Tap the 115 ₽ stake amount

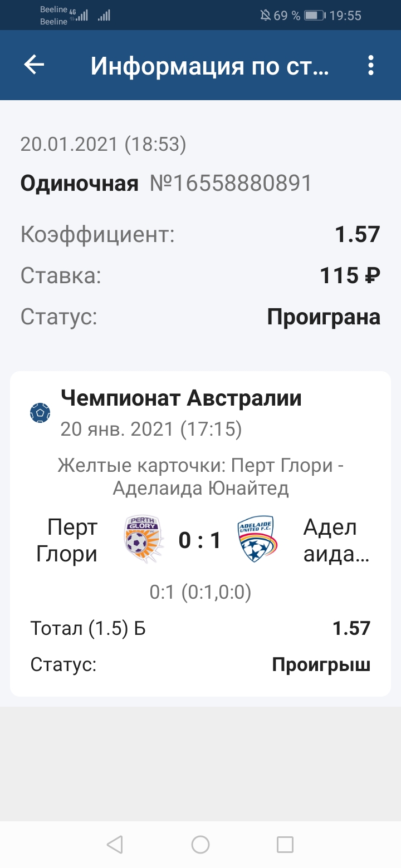click(350, 275)
